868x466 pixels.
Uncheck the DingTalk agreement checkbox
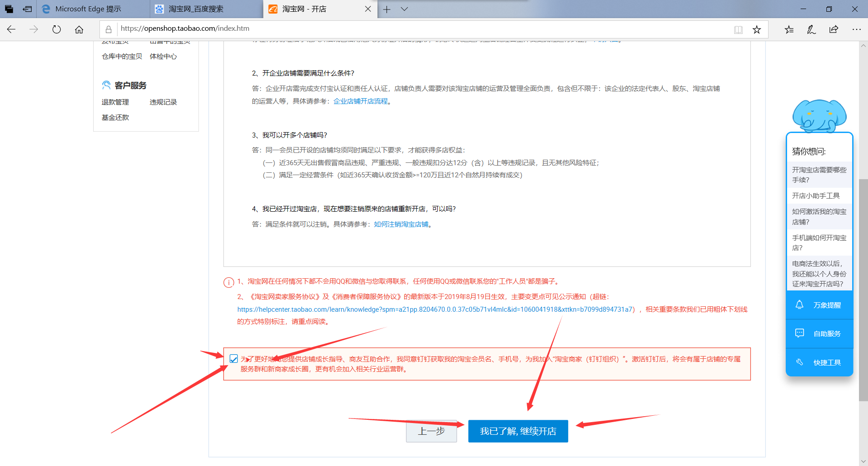pyautogui.click(x=234, y=359)
